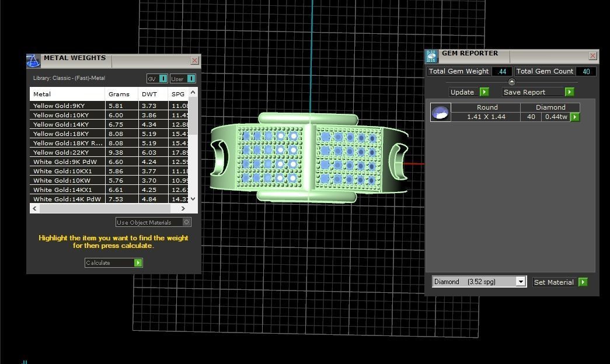Click the metal list scroll up arrow
The height and width of the screenshot is (364, 610).
(x=193, y=93)
